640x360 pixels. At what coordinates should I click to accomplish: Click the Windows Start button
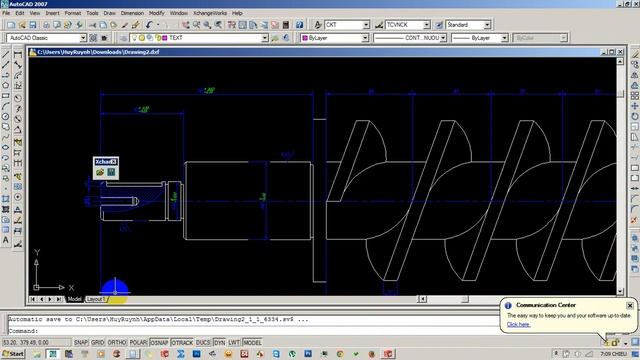pos(13,354)
